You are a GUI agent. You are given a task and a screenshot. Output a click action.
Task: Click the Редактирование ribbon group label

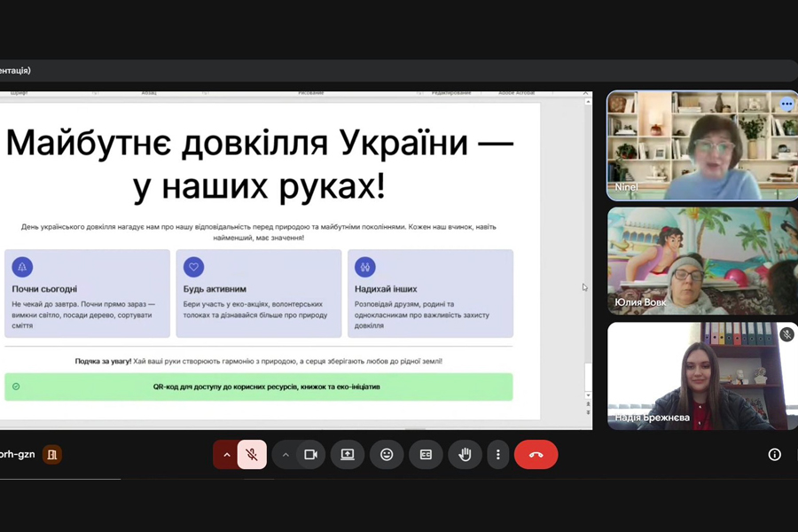coord(451,93)
